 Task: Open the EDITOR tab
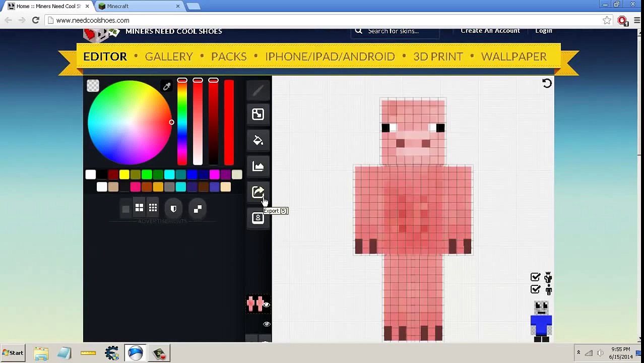pos(105,56)
